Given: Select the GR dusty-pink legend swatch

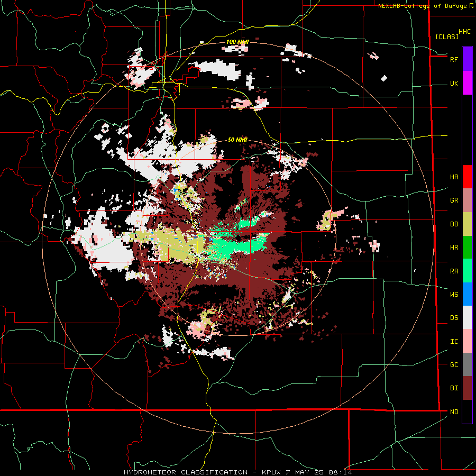Looking at the screenshot, I should pyautogui.click(x=467, y=200).
